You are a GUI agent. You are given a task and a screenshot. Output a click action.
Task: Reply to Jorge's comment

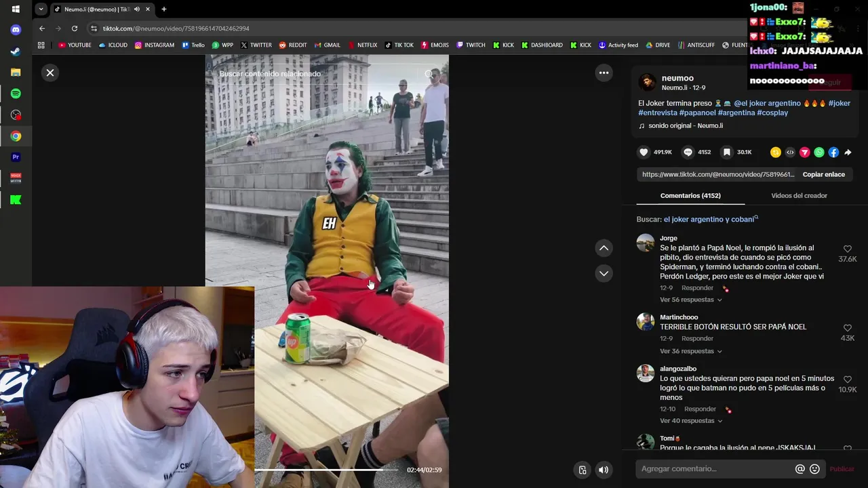pos(697,288)
